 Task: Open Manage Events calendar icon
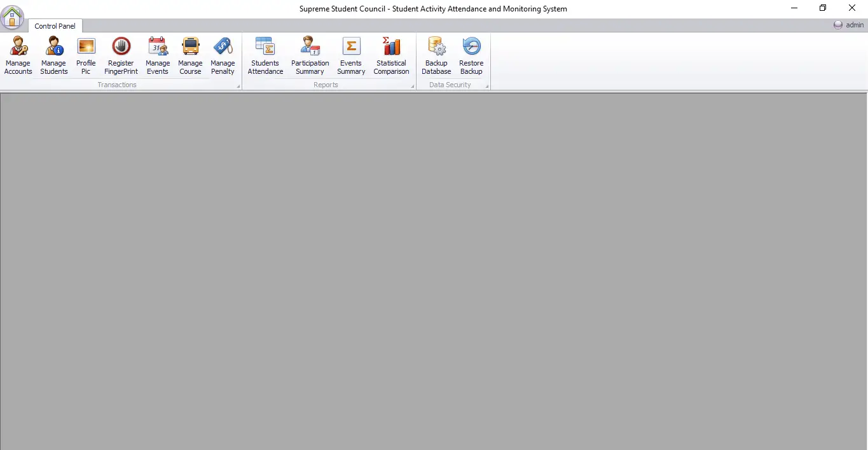point(158,56)
